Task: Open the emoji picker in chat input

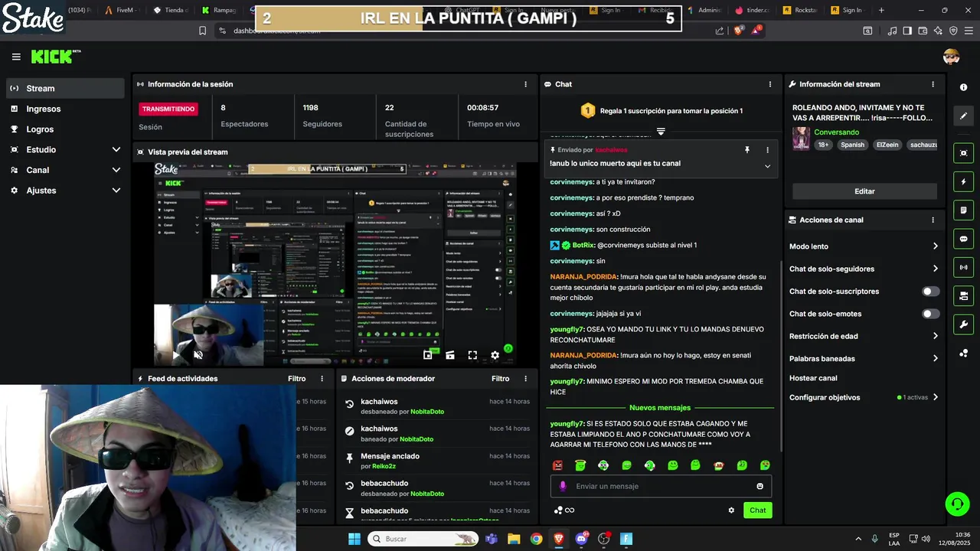Action: 759,486
